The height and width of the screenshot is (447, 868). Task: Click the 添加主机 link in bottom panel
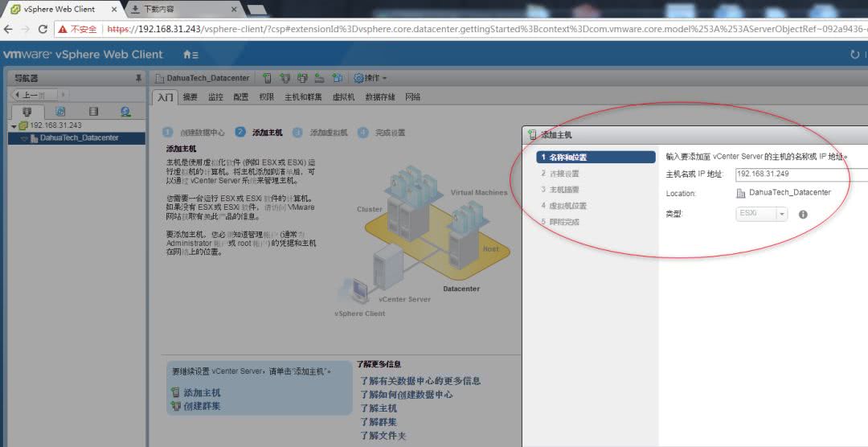(x=202, y=392)
